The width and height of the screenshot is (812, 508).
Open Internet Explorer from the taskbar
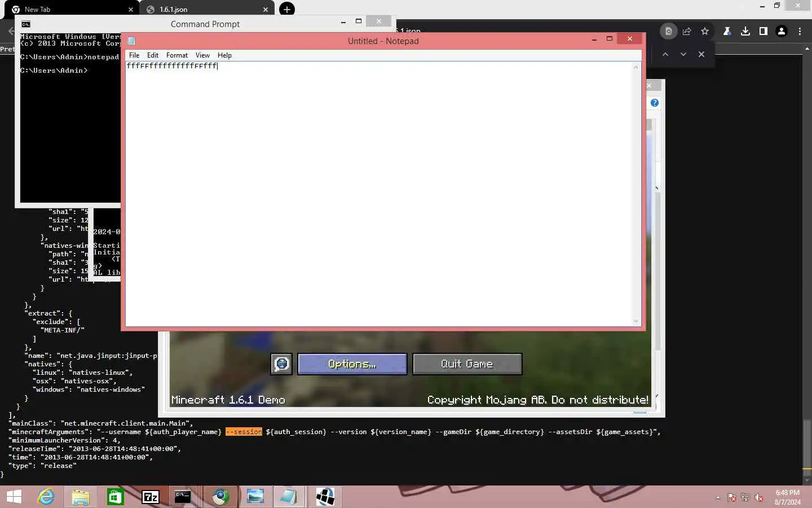[x=46, y=497]
